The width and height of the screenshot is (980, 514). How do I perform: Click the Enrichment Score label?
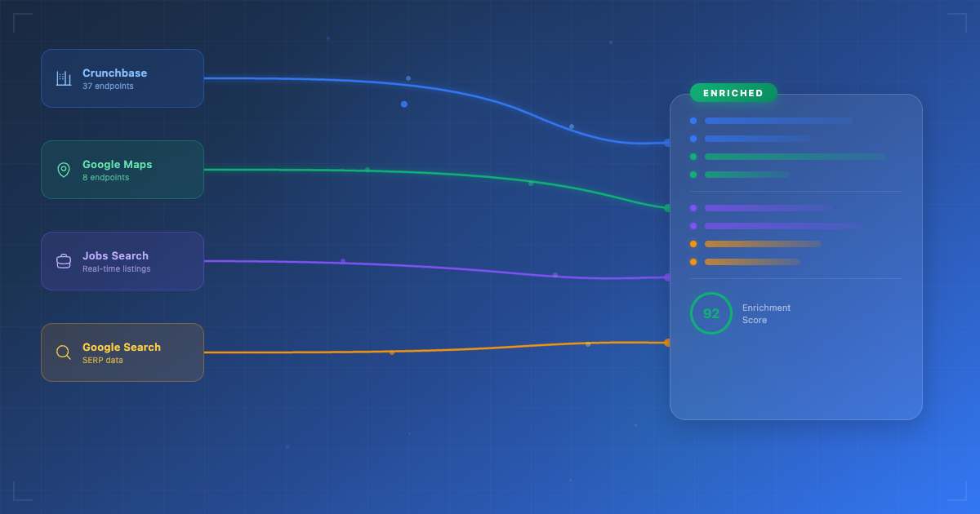(766, 314)
